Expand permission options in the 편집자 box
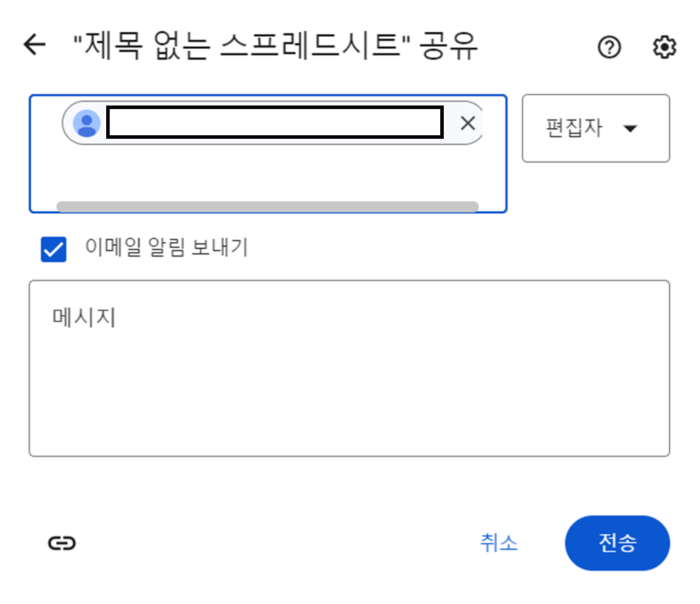The height and width of the screenshot is (604, 700). coord(596,128)
